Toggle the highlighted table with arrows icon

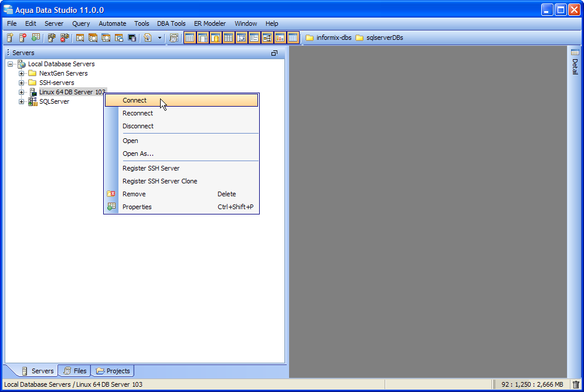242,38
